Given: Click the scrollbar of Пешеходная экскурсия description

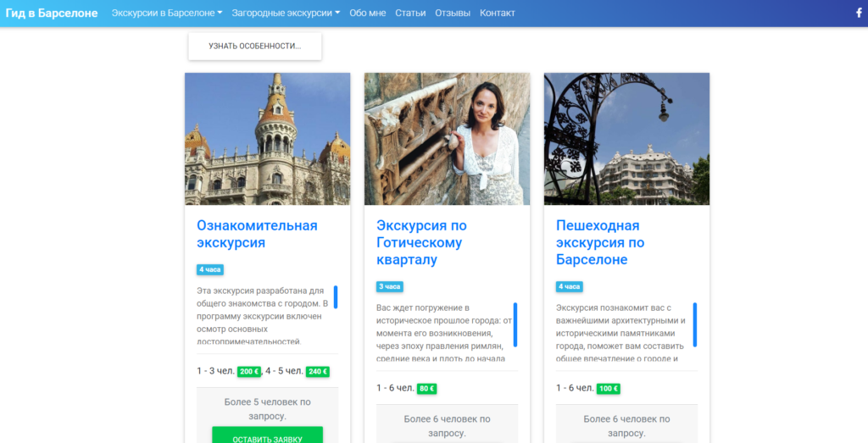Looking at the screenshot, I should click(x=695, y=324).
